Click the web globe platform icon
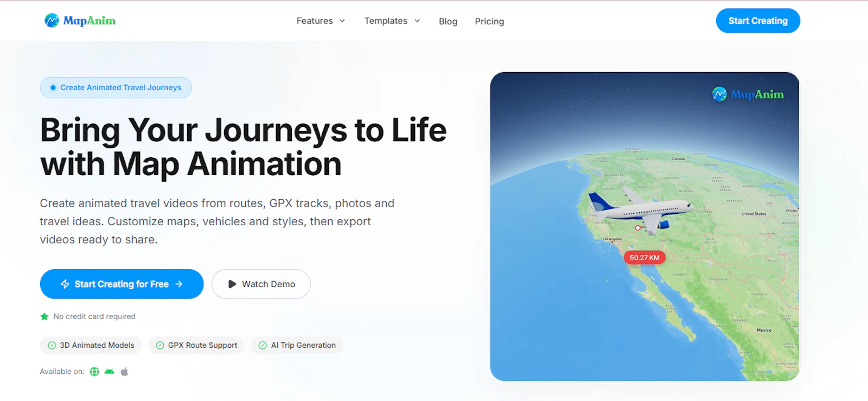The width and height of the screenshot is (868, 401). click(x=94, y=372)
